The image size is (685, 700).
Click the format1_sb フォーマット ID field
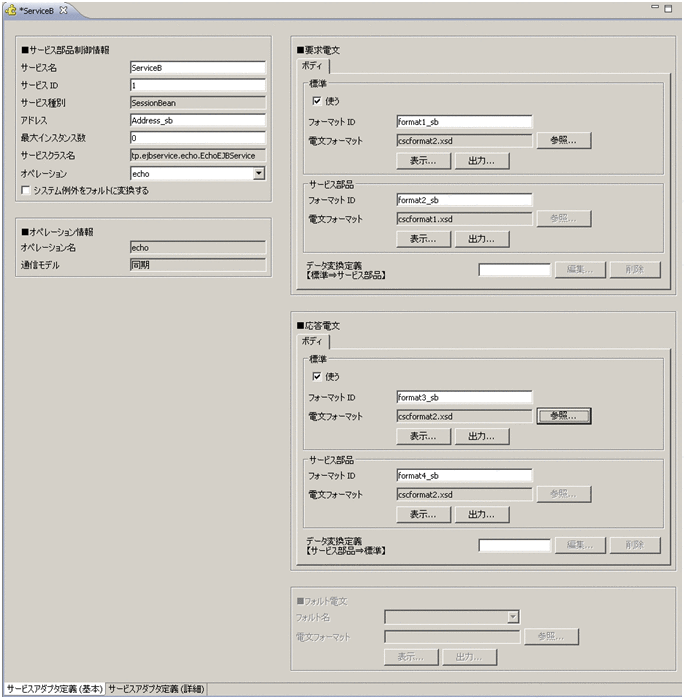(x=464, y=122)
